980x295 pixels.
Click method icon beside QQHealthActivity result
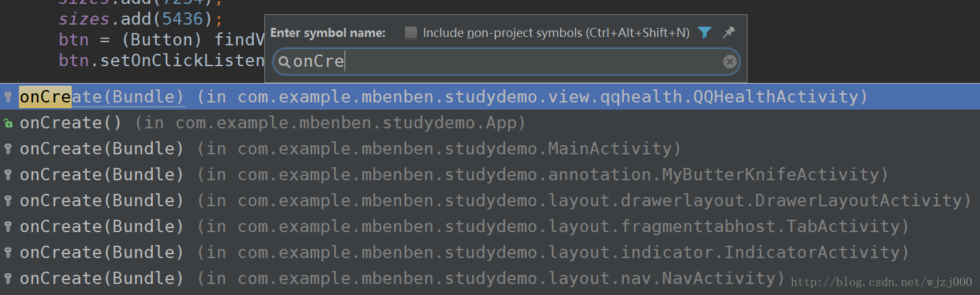(8, 97)
